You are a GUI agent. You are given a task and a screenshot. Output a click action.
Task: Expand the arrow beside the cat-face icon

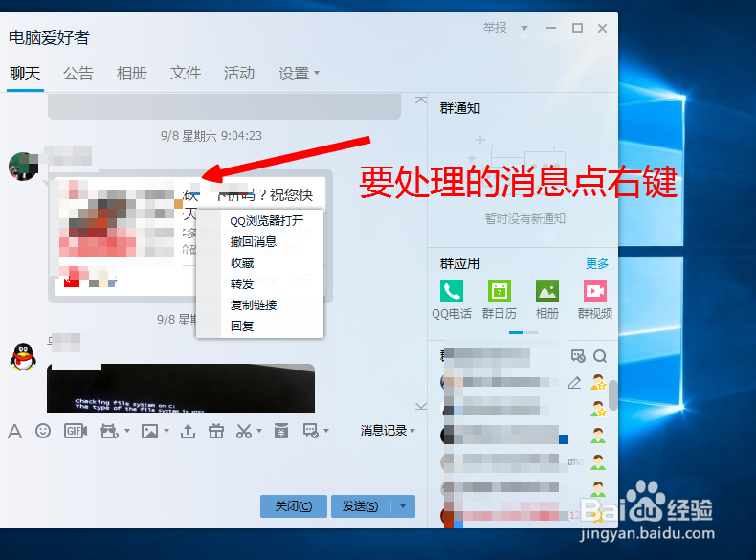[x=127, y=430]
